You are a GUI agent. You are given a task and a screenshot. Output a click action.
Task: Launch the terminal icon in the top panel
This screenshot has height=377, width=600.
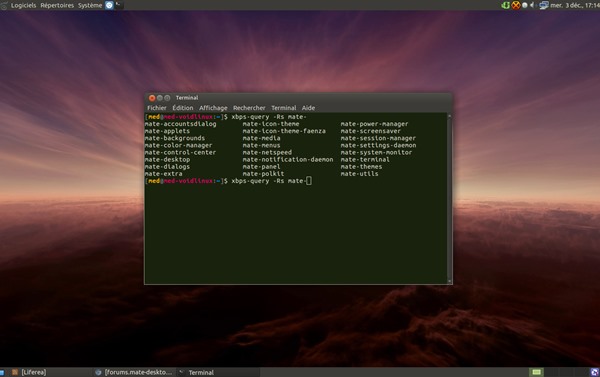click(x=118, y=5)
